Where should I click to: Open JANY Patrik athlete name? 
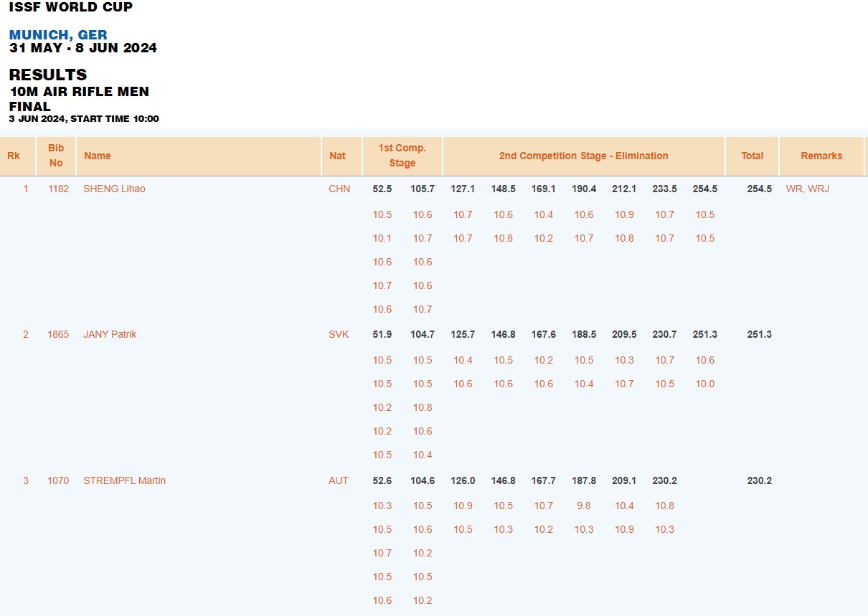coord(110,334)
